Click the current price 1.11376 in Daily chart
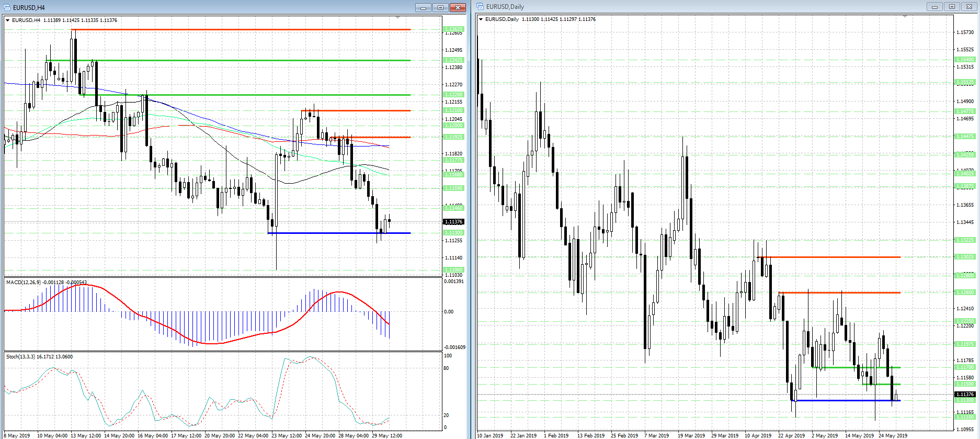 pyautogui.click(x=965, y=395)
